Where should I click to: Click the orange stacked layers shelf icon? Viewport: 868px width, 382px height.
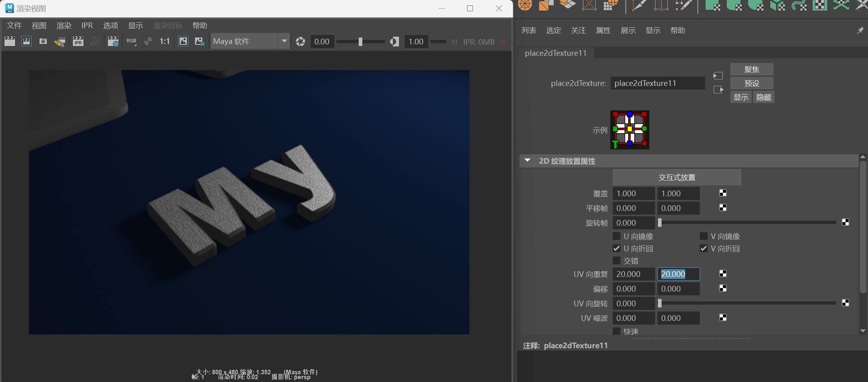point(568,4)
